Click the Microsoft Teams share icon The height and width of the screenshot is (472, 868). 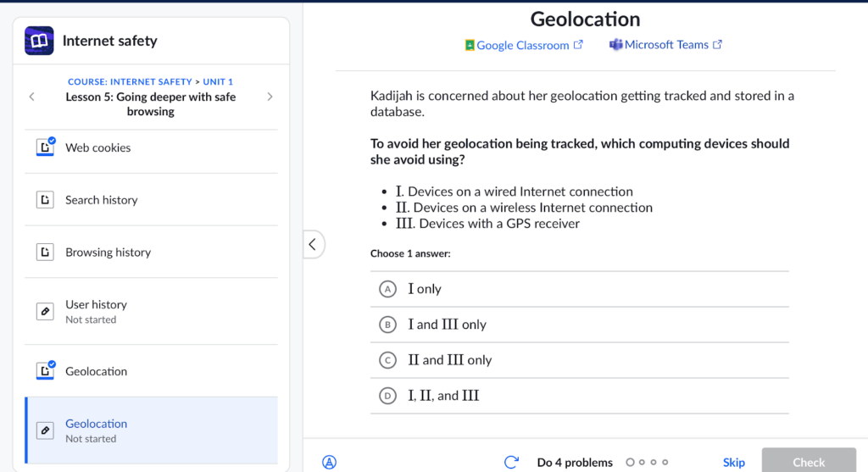pyautogui.click(x=616, y=45)
